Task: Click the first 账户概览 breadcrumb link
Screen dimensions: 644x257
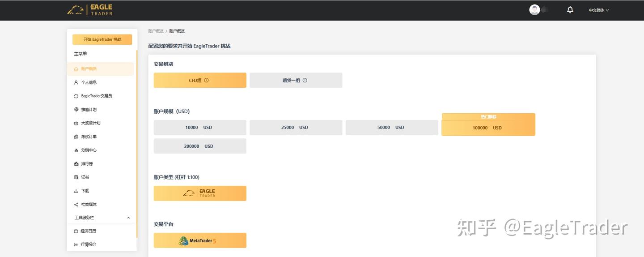Action: coord(155,31)
